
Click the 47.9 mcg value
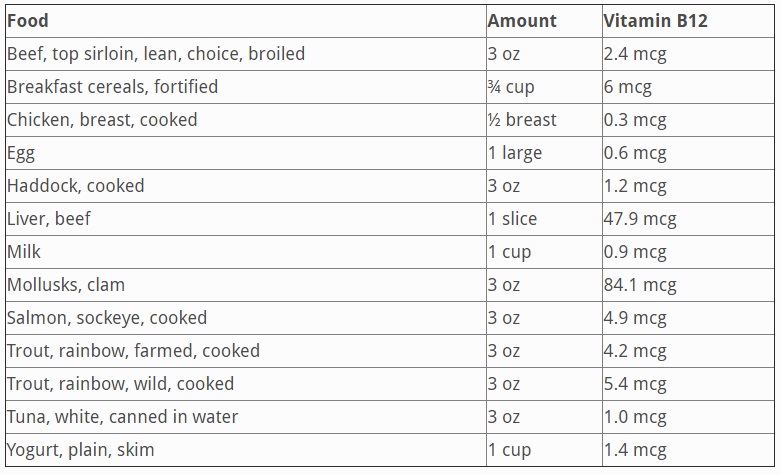640,219
